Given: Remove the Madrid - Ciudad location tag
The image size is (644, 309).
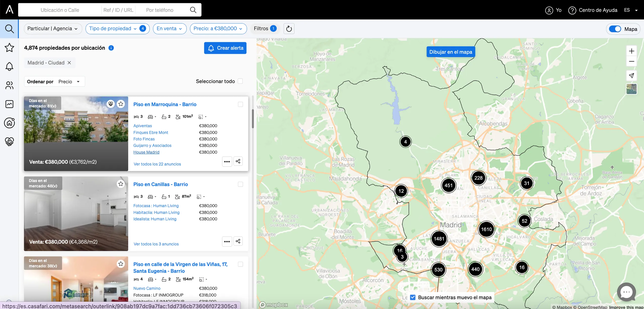Looking at the screenshot, I should 69,63.
